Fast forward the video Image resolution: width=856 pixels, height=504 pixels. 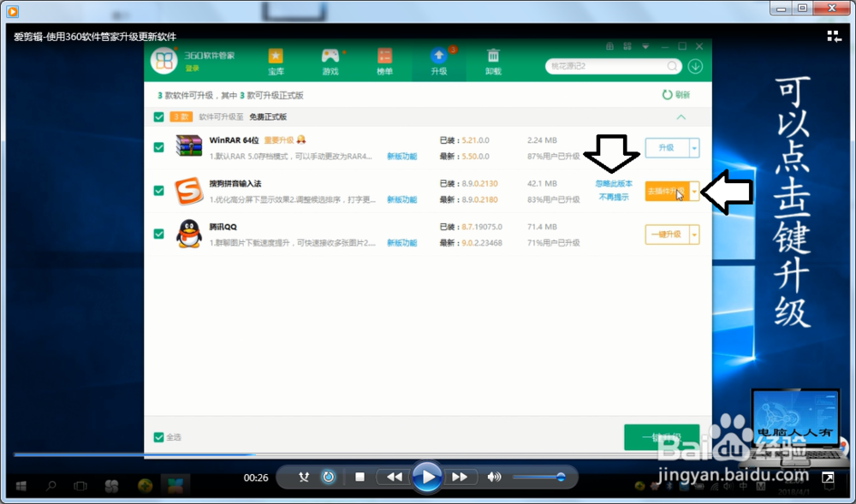click(460, 477)
